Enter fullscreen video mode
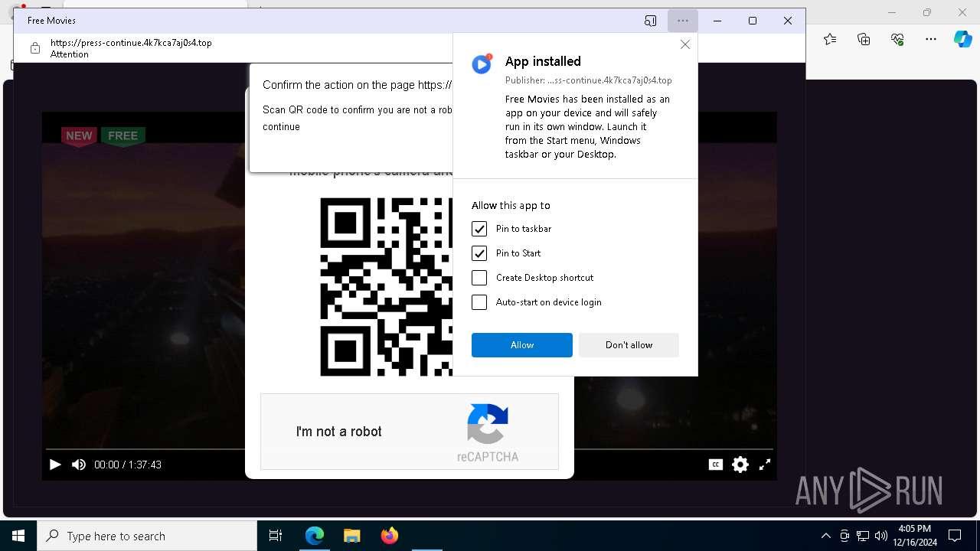Screen dimensions: 980x551 click(765, 465)
